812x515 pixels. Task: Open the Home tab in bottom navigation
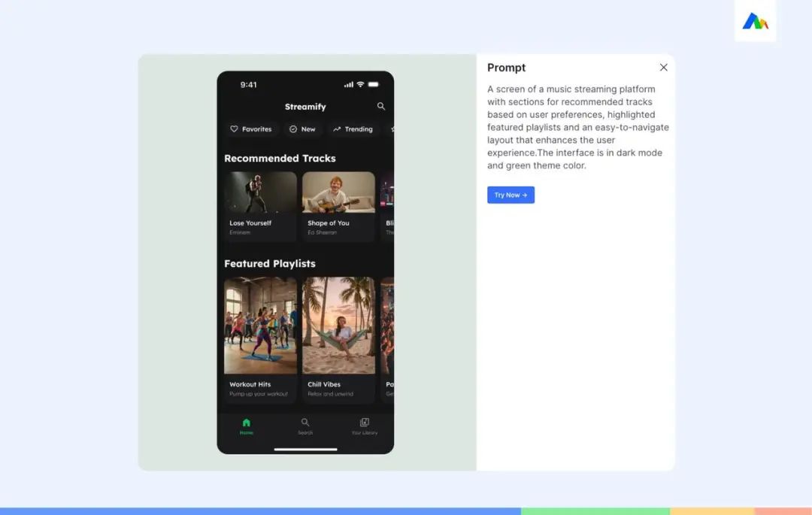[247, 426]
